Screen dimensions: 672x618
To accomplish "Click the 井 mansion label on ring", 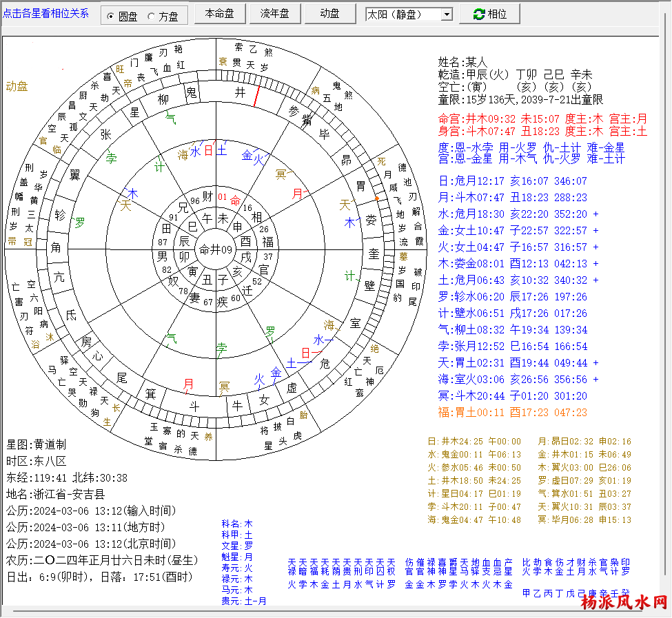I will pos(240,92).
